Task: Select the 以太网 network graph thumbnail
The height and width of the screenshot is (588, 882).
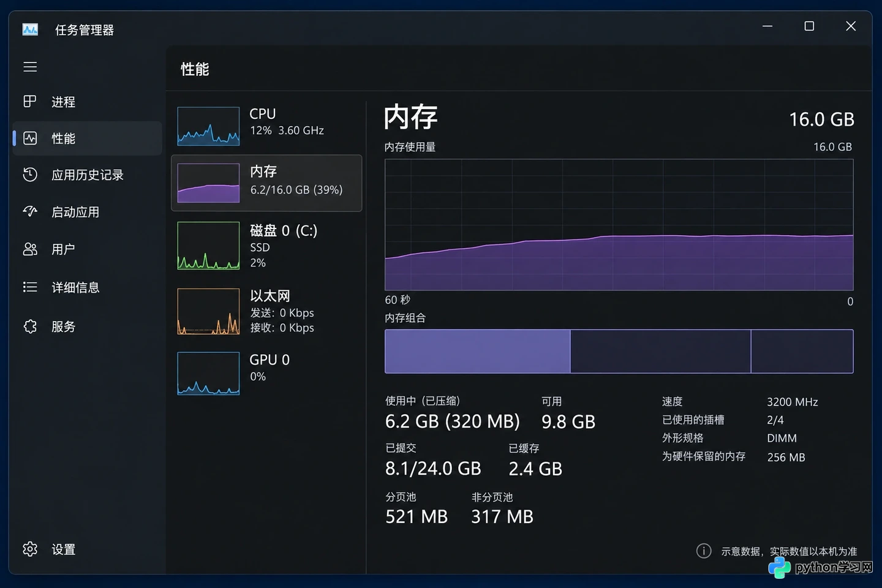Action: pyautogui.click(x=208, y=311)
